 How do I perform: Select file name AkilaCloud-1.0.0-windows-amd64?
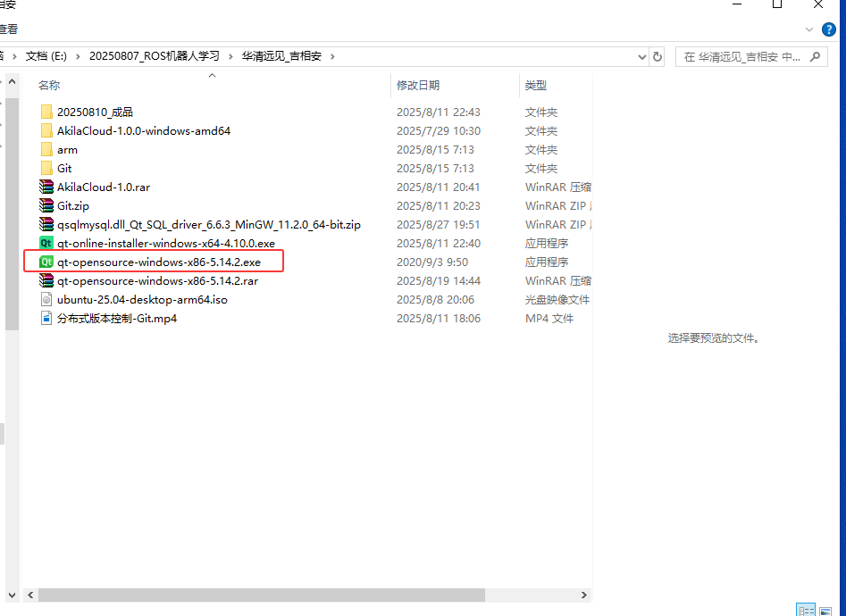[x=144, y=130]
